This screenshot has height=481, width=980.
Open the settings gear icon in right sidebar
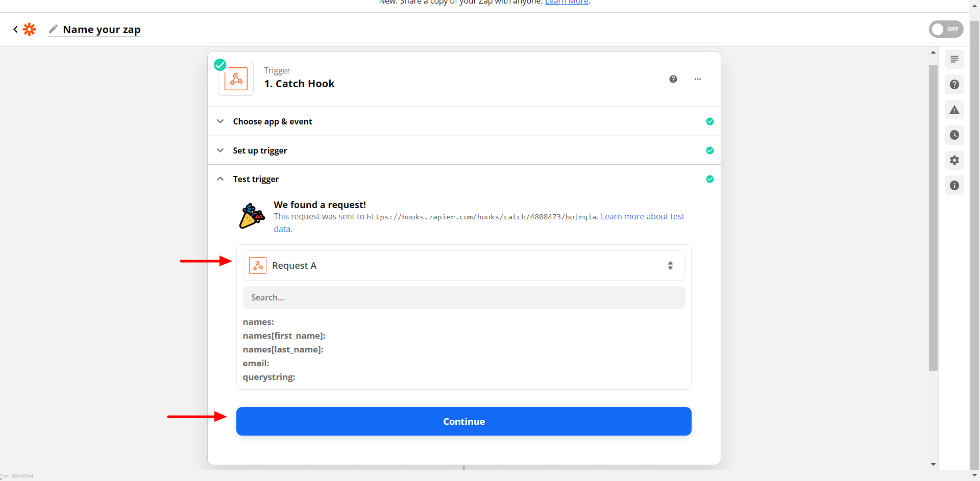point(954,160)
